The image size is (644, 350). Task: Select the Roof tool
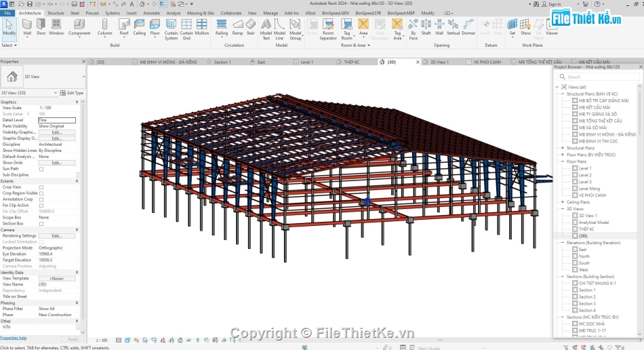click(124, 27)
